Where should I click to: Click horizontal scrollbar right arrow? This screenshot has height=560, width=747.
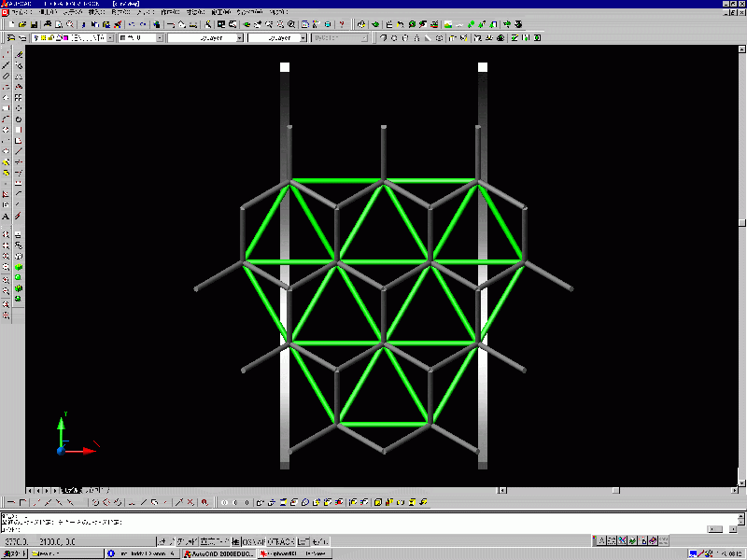pyautogui.click(x=734, y=490)
